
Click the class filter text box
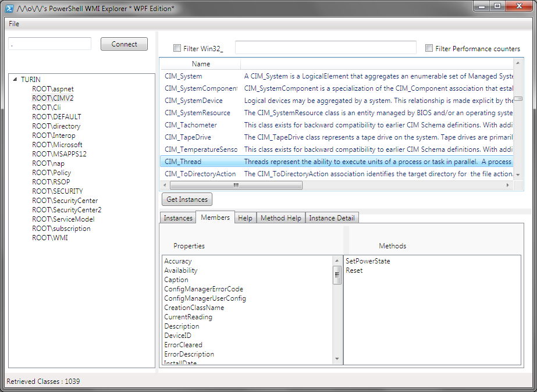coord(326,48)
